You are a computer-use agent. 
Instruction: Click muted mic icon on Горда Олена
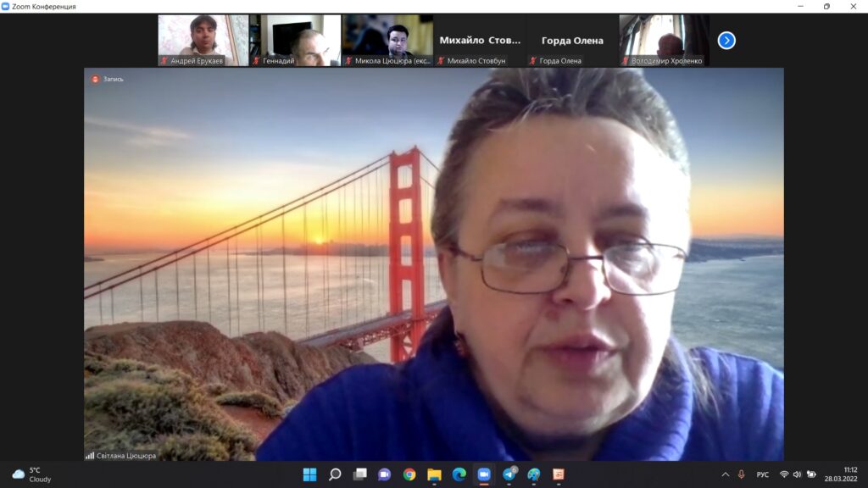[x=532, y=61]
